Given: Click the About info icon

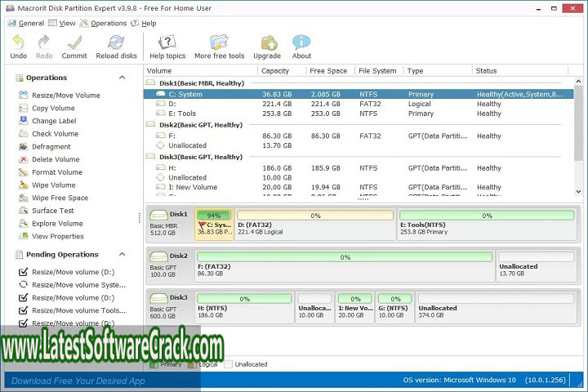Looking at the screenshot, I should (x=301, y=42).
